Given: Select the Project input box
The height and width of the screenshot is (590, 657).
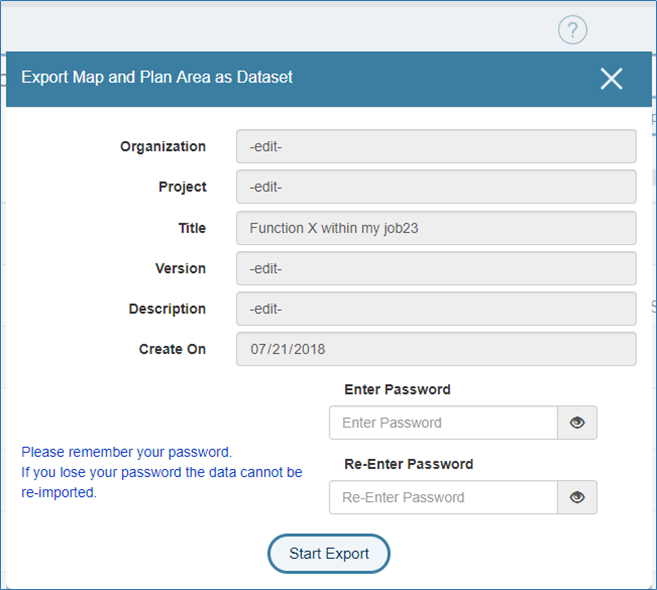Looking at the screenshot, I should [436, 186].
